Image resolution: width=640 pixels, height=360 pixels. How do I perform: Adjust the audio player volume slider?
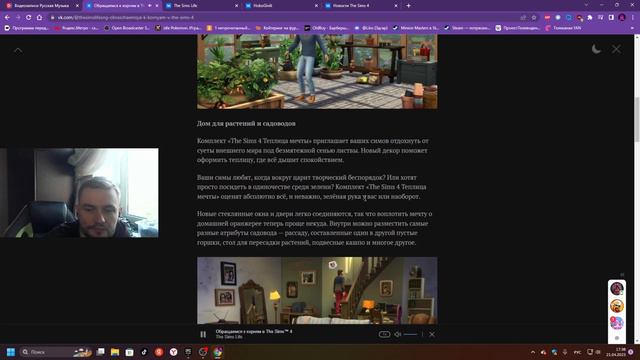410,334
